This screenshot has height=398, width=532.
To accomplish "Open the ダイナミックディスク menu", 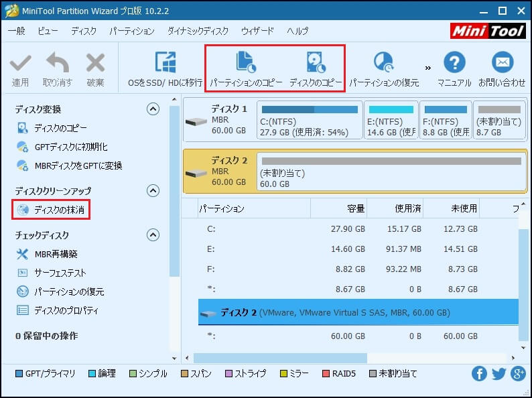I will (198, 31).
